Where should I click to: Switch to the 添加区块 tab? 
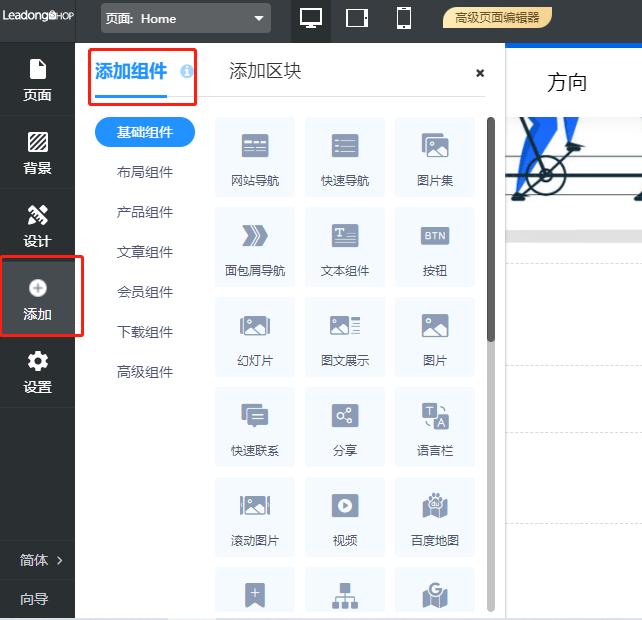[x=265, y=71]
